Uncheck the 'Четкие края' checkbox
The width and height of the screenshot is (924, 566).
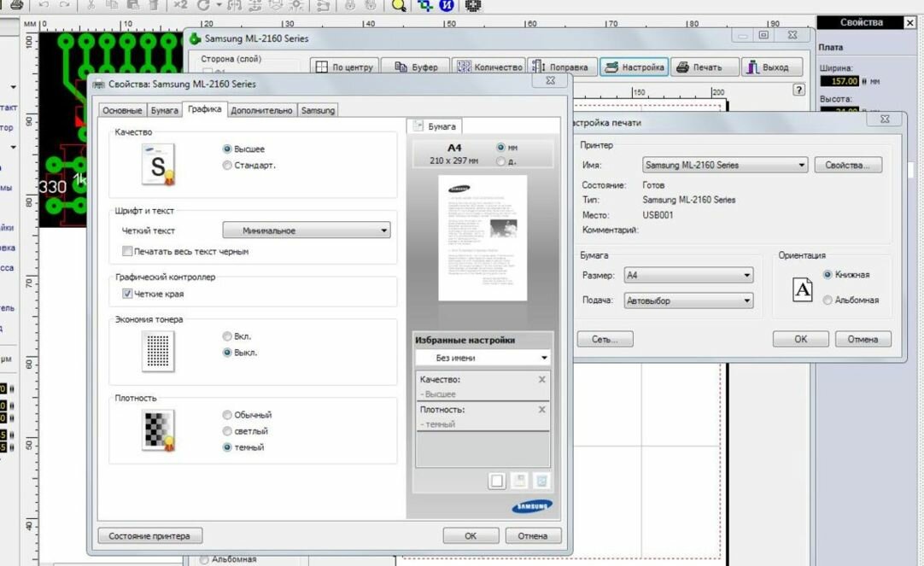point(126,294)
